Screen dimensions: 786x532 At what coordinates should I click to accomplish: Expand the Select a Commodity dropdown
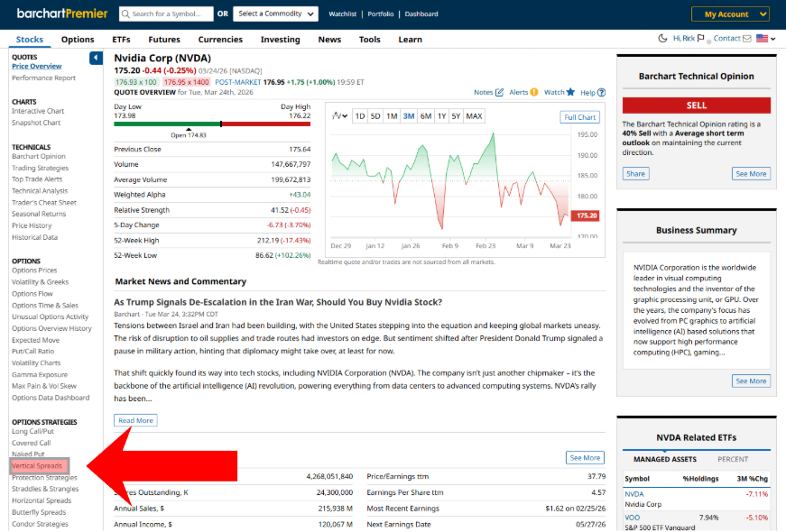pos(275,14)
